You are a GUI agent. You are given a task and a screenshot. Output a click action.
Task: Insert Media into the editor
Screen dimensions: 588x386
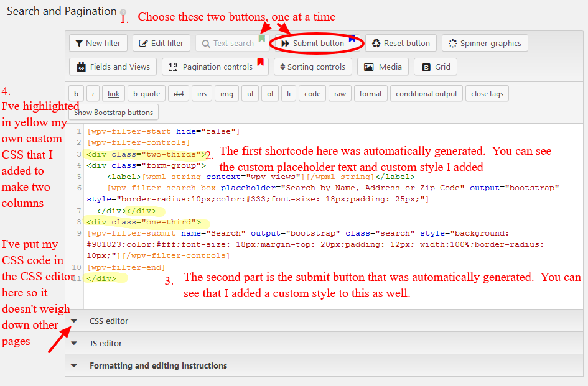click(x=382, y=67)
